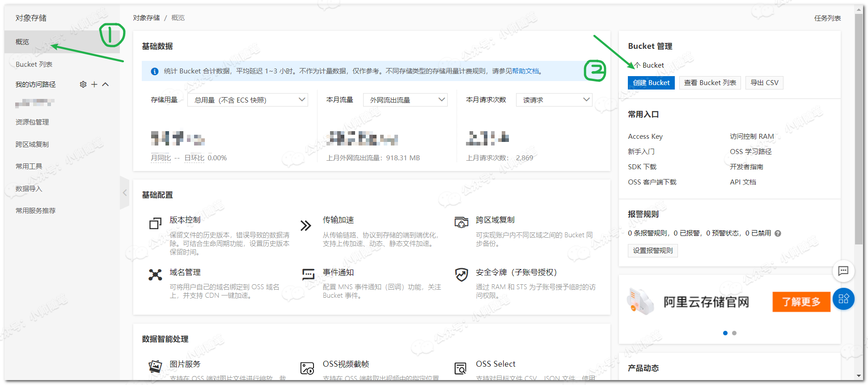The width and height of the screenshot is (868, 385).
Task: Click 对象存储 breadcrumb link
Action: coord(146,18)
